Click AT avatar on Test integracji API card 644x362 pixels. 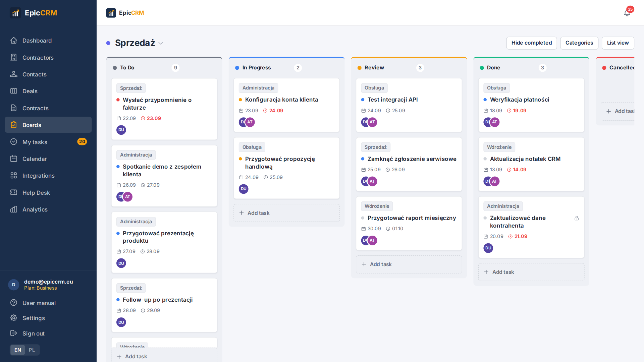pyautogui.click(x=372, y=122)
